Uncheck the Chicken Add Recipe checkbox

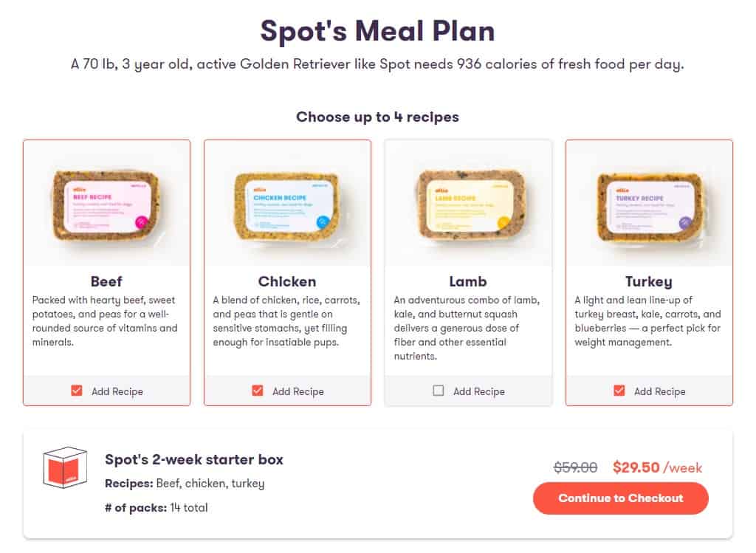(x=258, y=391)
